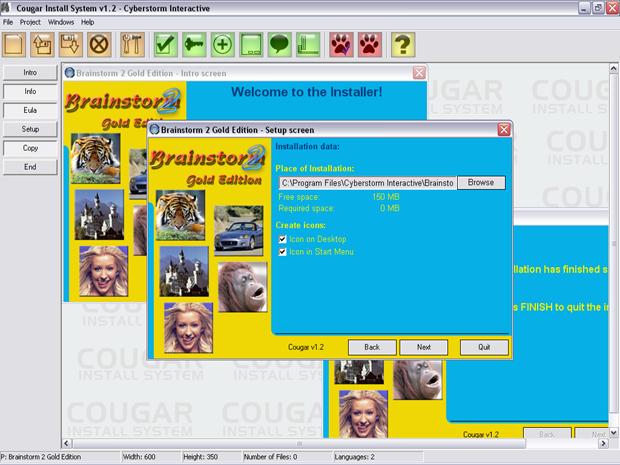Click the red paw icon with checkmark
Screen dimensions: 620x465
(x=341, y=44)
